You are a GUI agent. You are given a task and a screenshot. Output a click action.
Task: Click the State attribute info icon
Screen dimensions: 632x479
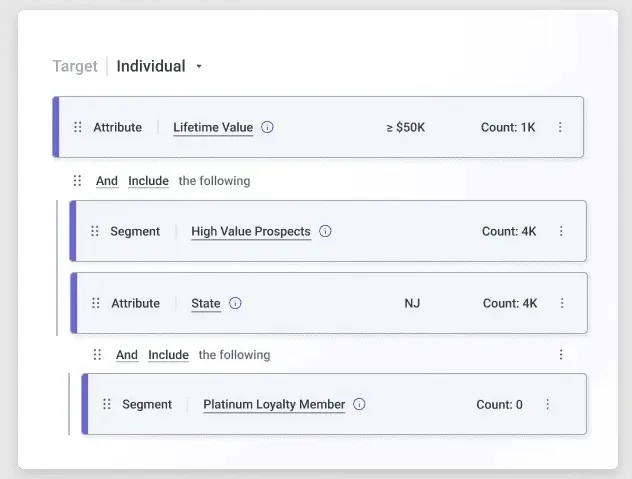click(x=235, y=303)
